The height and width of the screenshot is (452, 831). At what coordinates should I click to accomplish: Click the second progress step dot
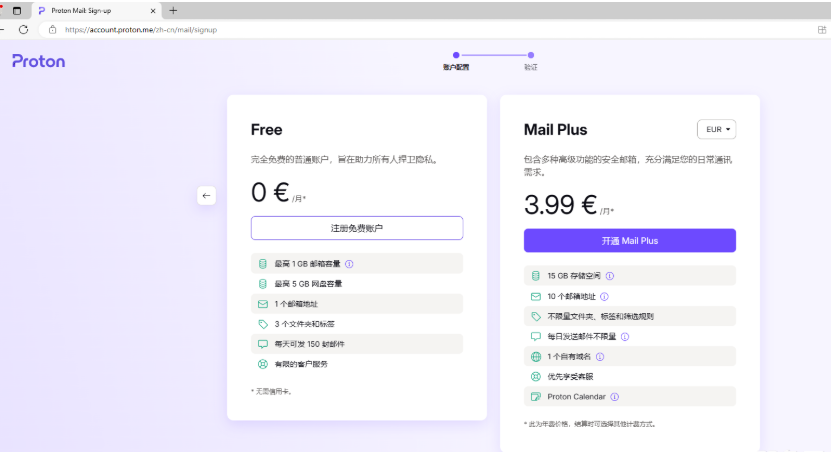coord(531,55)
